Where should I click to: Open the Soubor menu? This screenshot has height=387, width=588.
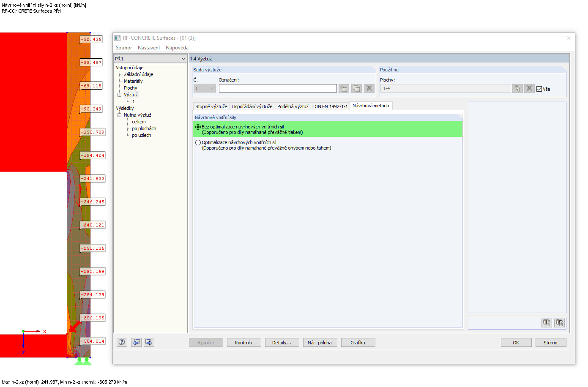point(124,48)
